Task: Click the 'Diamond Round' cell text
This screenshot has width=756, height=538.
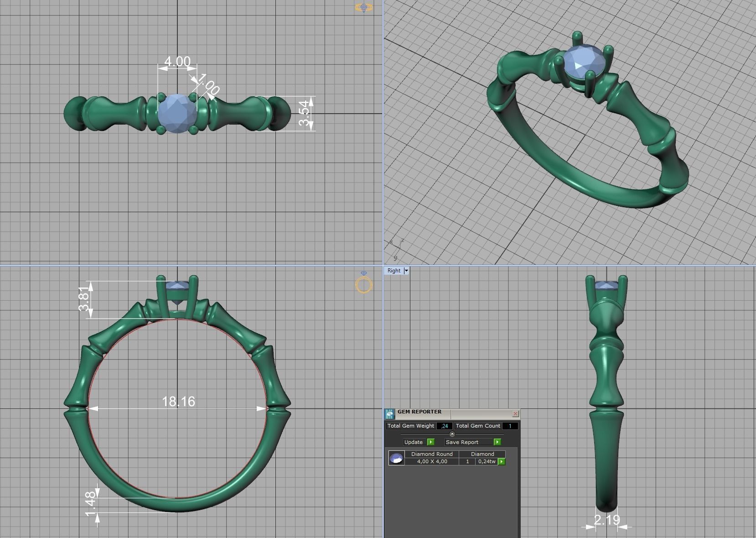Action: 432,454
